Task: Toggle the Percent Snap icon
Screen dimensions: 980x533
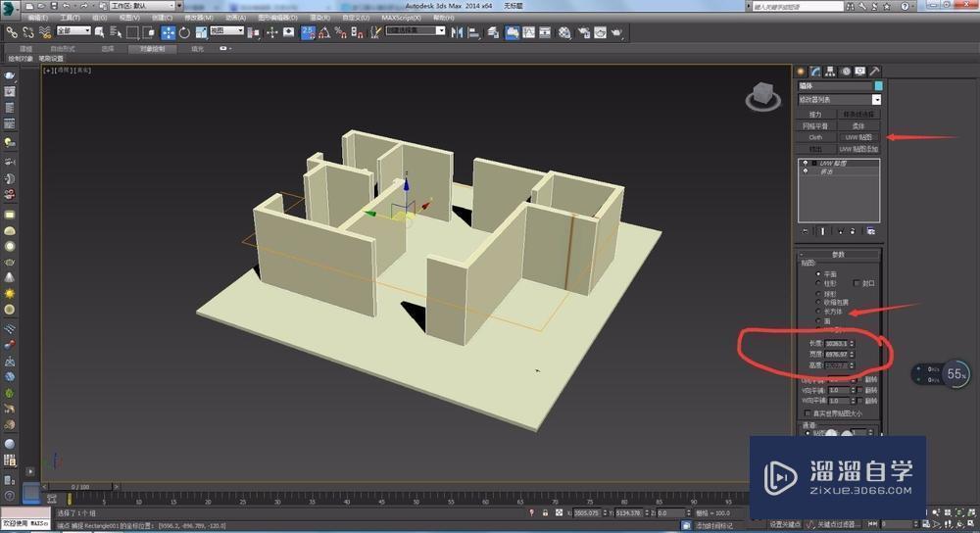Action: pos(341,32)
